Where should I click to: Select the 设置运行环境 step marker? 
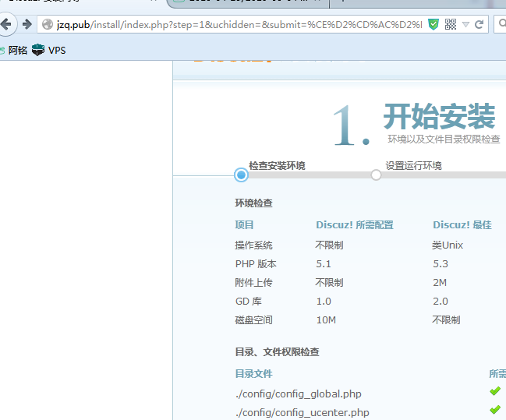[x=376, y=175]
